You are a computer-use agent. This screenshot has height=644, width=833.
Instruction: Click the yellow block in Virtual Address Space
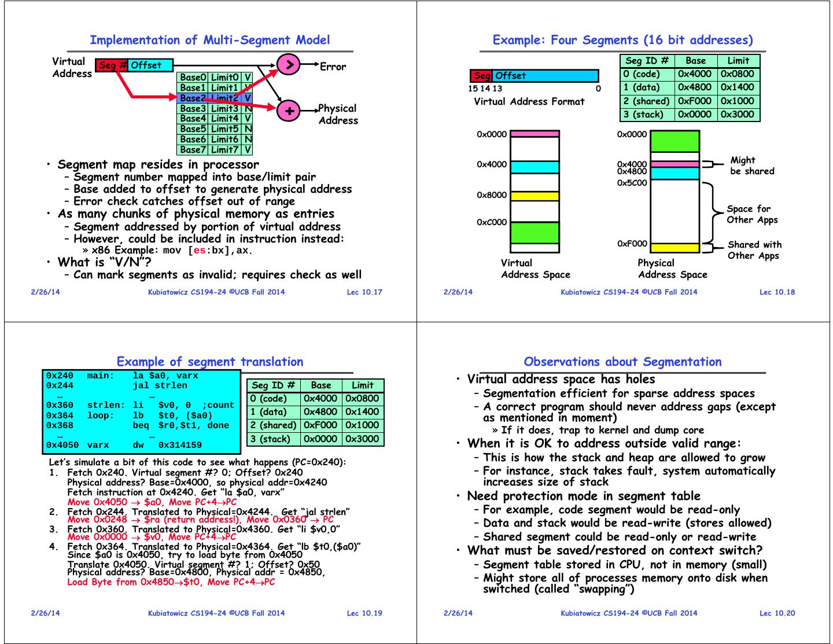[x=535, y=196]
